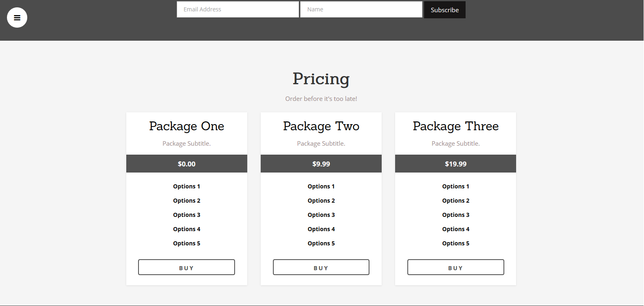Click the $19.99 price bar
This screenshot has width=644, height=306.
pos(455,164)
